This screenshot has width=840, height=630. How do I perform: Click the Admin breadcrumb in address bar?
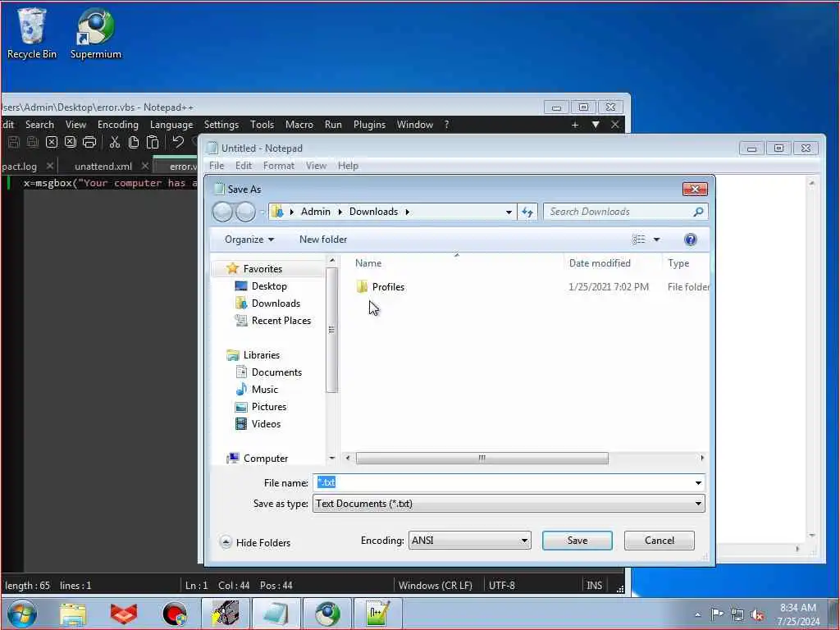[x=316, y=212]
